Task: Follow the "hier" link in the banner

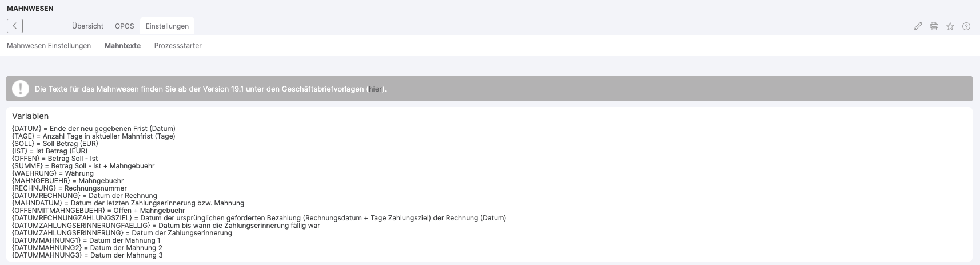Action: coord(375,89)
